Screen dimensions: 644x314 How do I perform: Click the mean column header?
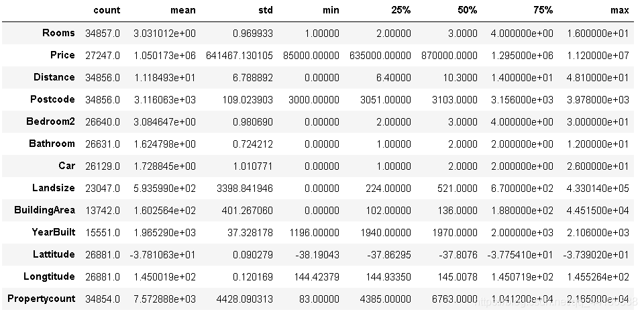[x=183, y=10]
